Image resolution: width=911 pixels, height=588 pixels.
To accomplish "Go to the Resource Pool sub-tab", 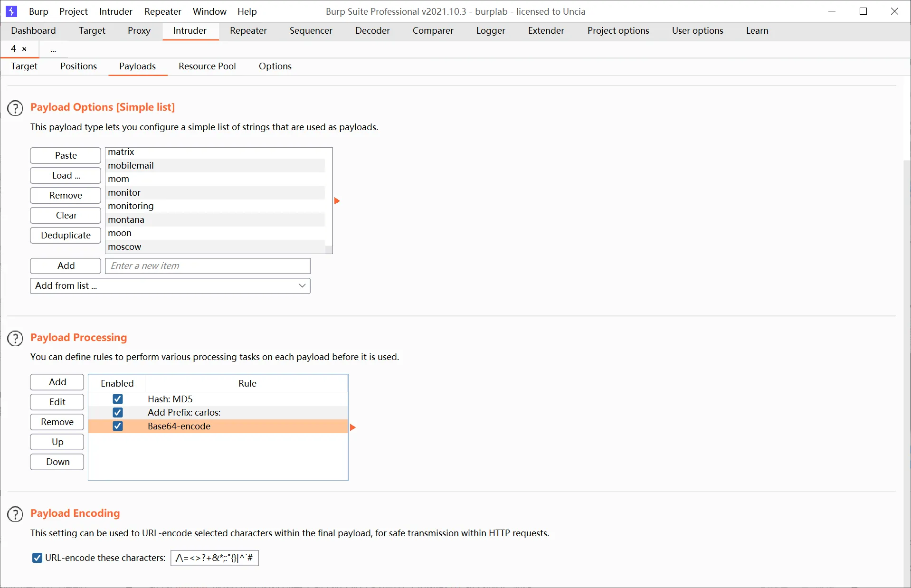I will pyautogui.click(x=207, y=66).
